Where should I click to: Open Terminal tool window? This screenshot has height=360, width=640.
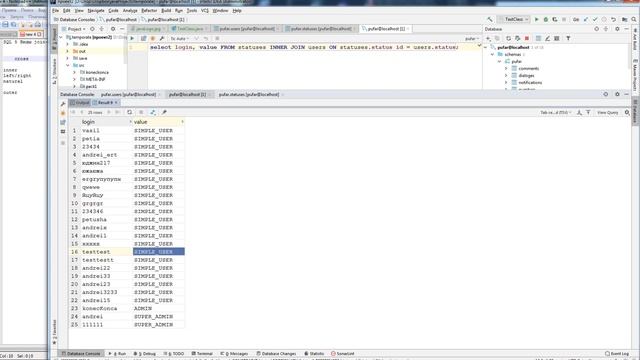(x=202, y=353)
